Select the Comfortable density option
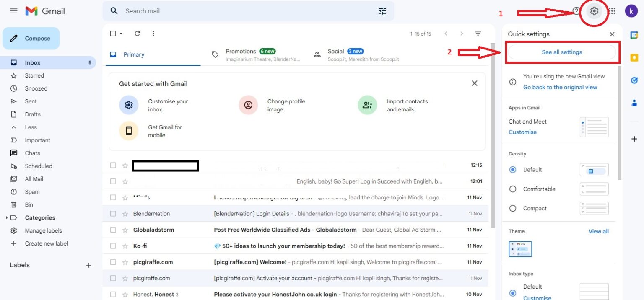This screenshot has height=300, width=644. tap(512, 189)
